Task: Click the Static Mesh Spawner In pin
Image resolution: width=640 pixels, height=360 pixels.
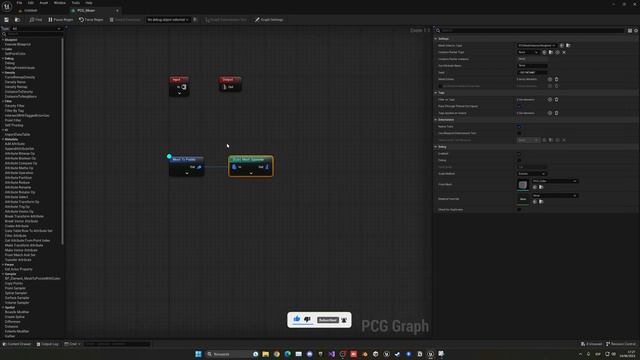Action: click(x=234, y=167)
